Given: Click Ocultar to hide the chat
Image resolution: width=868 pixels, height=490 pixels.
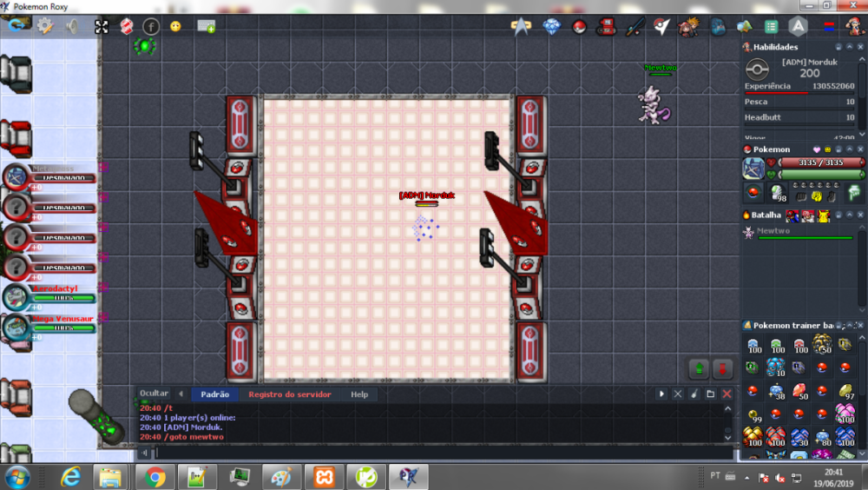Looking at the screenshot, I should (x=154, y=394).
